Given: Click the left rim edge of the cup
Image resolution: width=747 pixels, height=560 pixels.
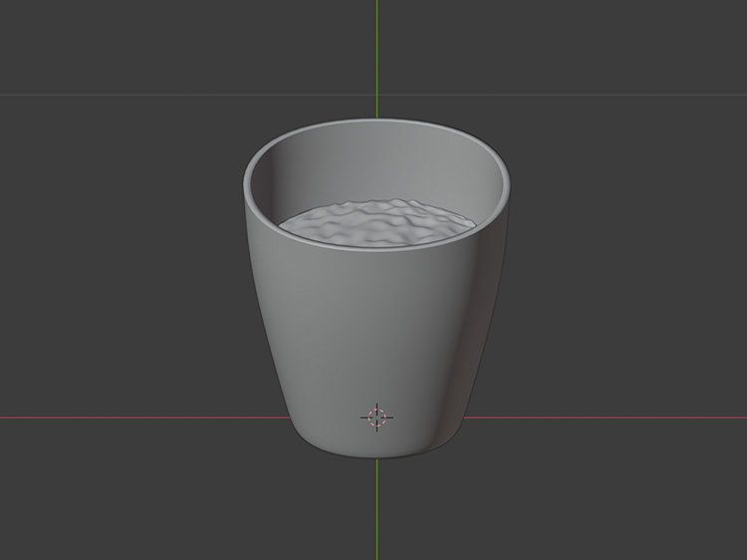Looking at the screenshot, I should pos(246,184).
